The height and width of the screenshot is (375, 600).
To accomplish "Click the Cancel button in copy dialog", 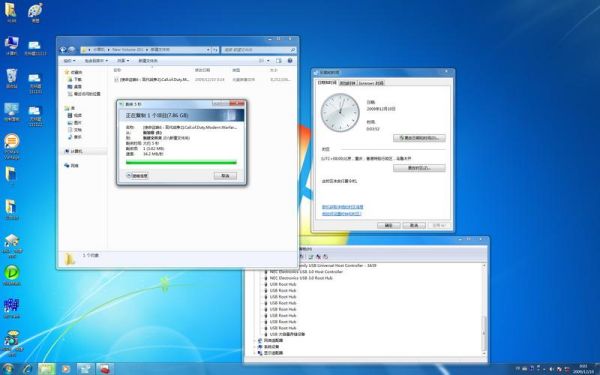I will click(x=225, y=176).
